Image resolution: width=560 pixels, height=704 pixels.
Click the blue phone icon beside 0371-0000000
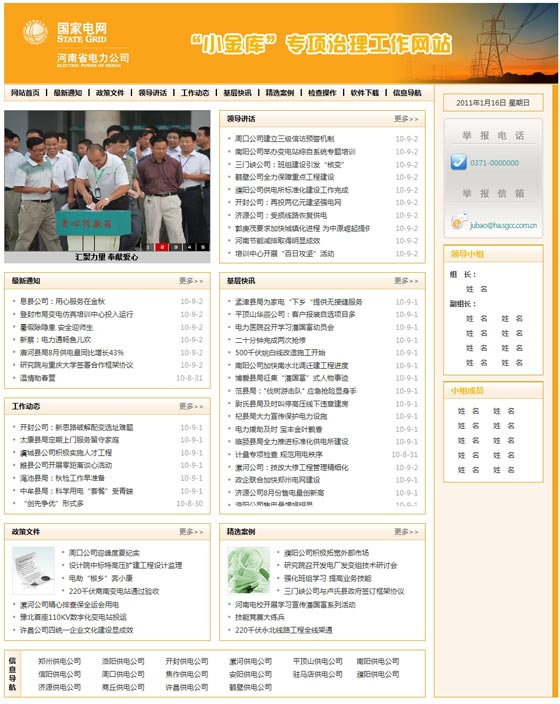(x=458, y=162)
